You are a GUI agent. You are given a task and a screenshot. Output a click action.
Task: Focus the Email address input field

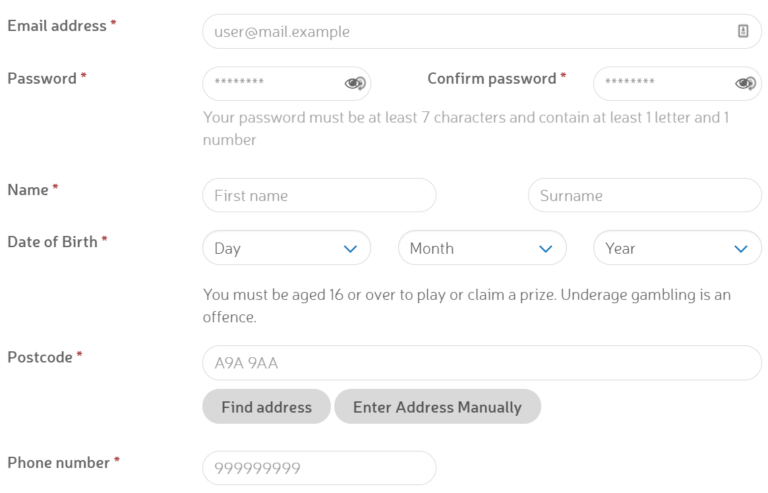(x=482, y=31)
